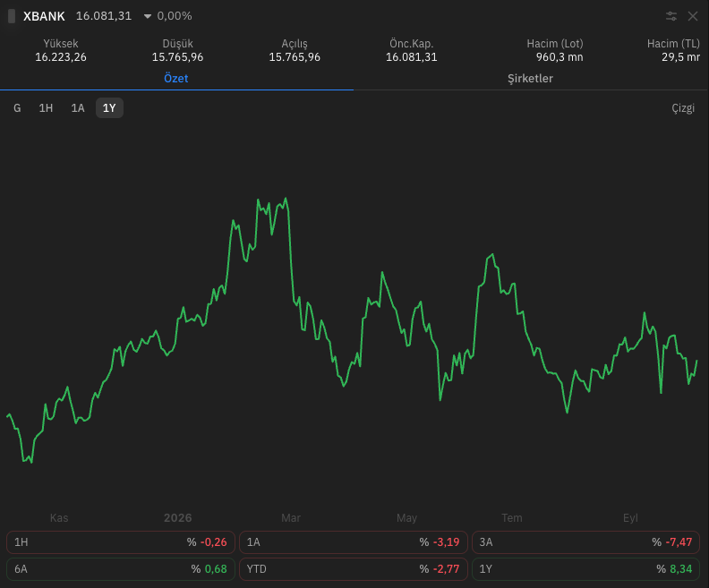Click the Tem label on chart axis

click(x=512, y=518)
